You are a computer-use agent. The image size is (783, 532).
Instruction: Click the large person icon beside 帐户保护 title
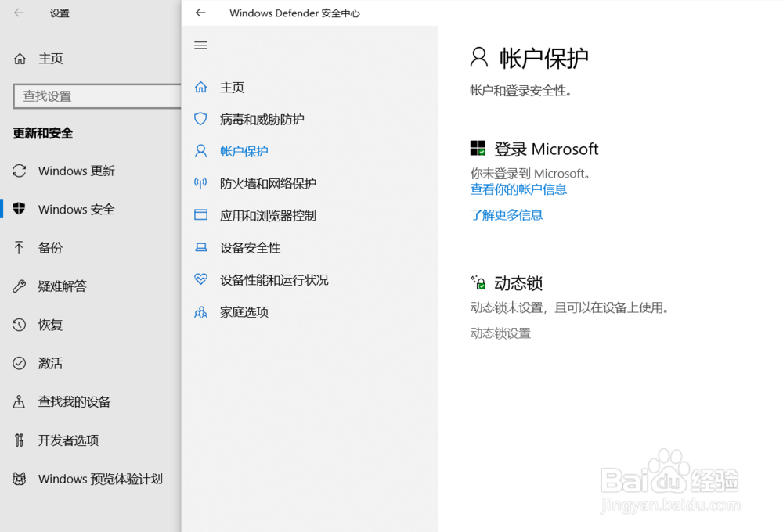(479, 58)
